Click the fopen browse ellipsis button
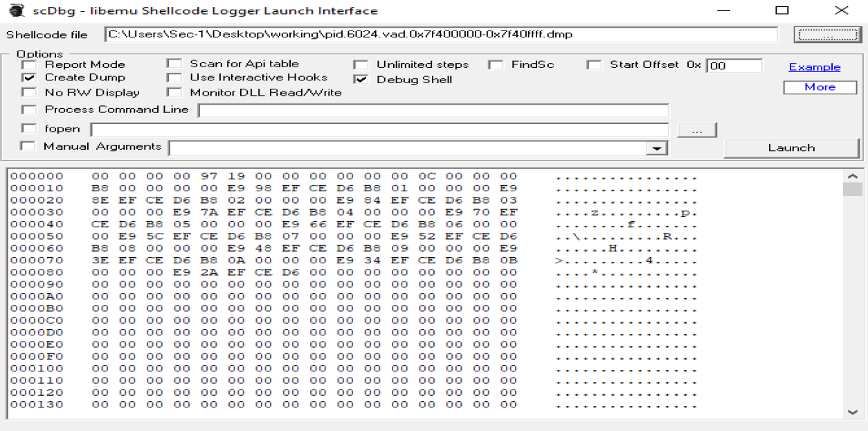 tap(697, 130)
